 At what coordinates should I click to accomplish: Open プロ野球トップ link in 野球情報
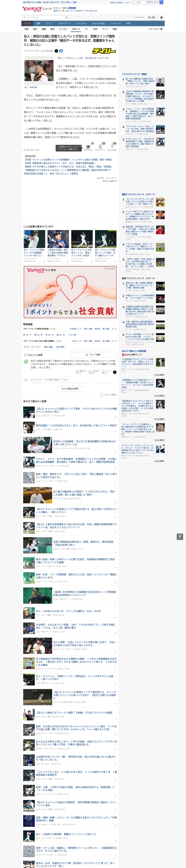click(75, 329)
